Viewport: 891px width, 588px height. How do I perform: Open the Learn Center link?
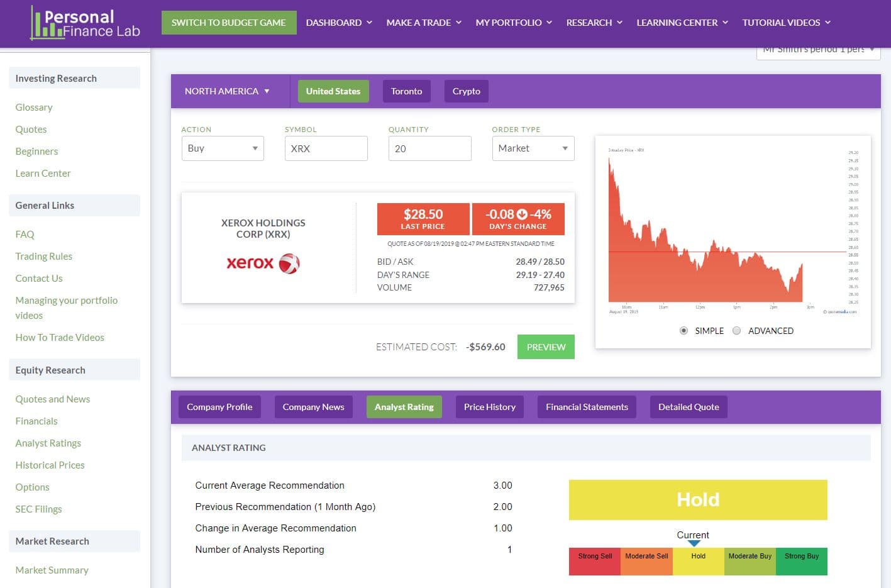(x=43, y=174)
